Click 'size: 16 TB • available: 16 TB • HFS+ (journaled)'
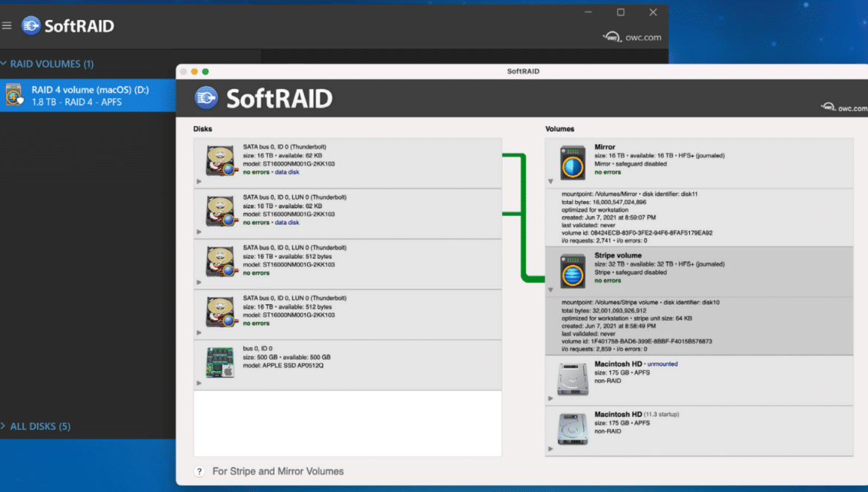The width and height of the screenshot is (868, 492). pyautogui.click(x=660, y=156)
